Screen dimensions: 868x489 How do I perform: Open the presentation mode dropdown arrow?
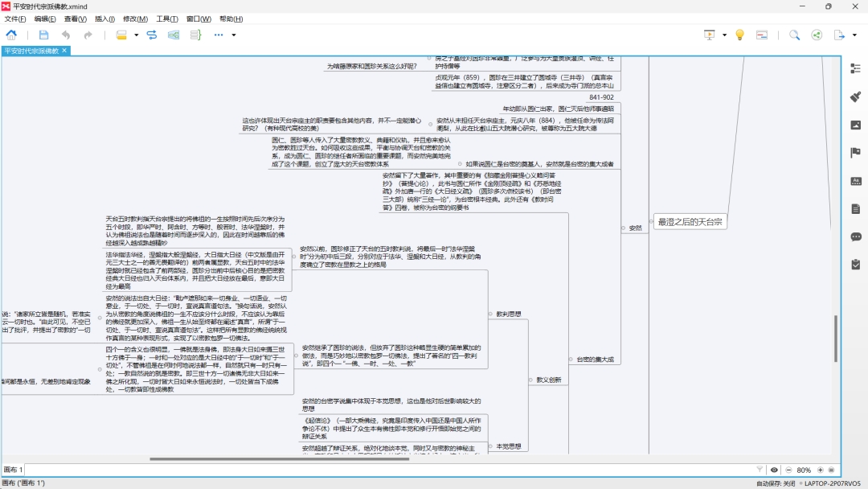pos(724,35)
